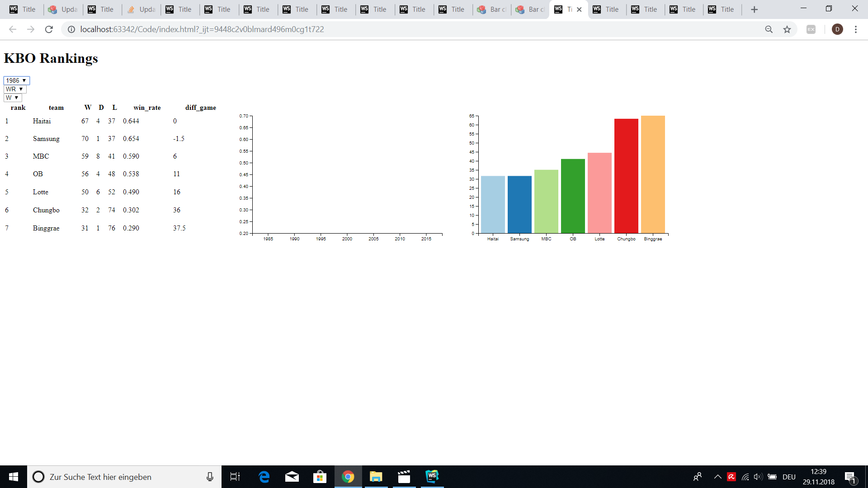Viewport: 868px width, 488px height.
Task: Go forward to next page
Action: pos(31,29)
